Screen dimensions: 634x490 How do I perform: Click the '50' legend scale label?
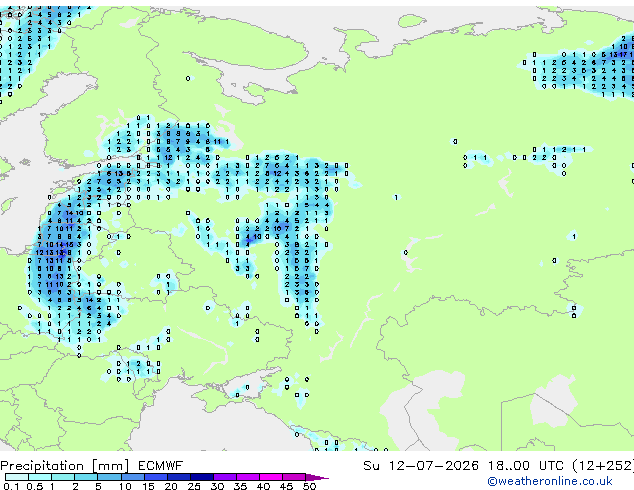(x=309, y=486)
